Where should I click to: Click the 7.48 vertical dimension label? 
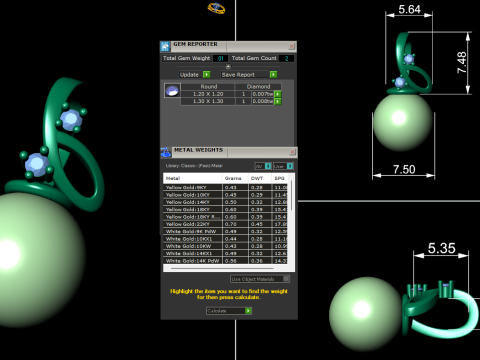tap(462, 62)
